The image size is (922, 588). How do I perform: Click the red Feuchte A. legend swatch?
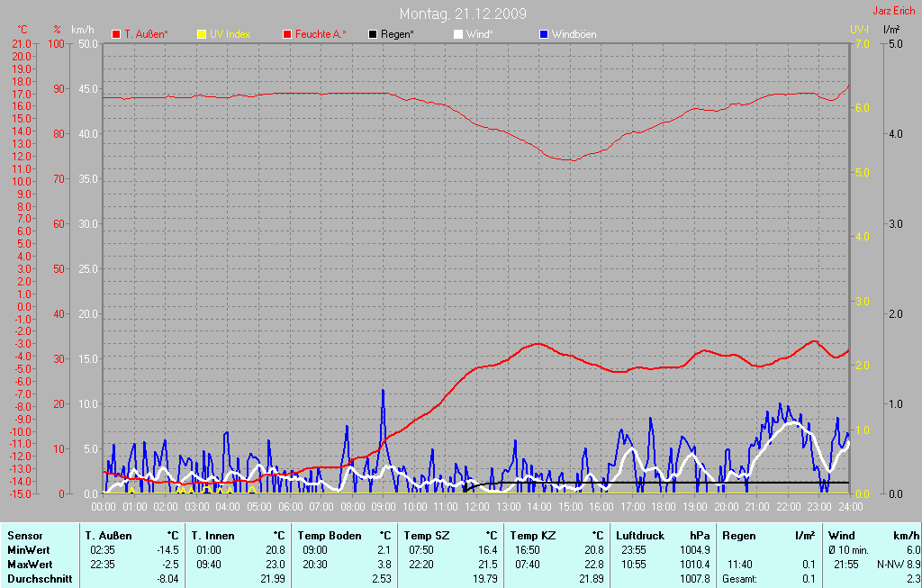287,34
